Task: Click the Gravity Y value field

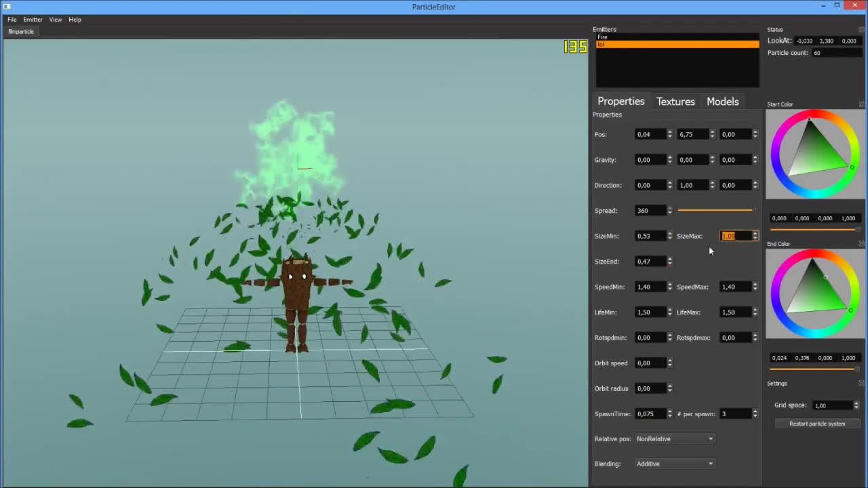Action: pyautogui.click(x=692, y=160)
